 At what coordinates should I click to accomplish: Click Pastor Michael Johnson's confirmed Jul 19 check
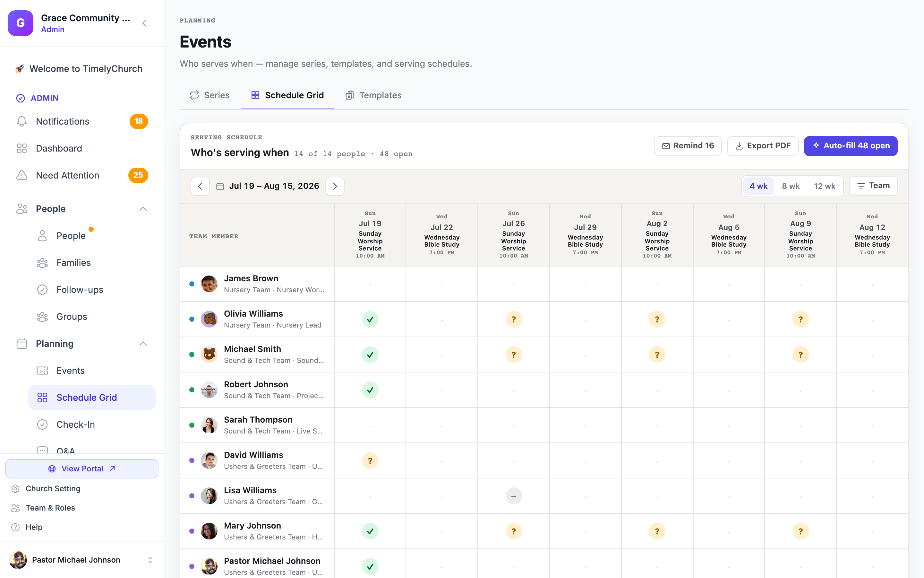pos(370,566)
